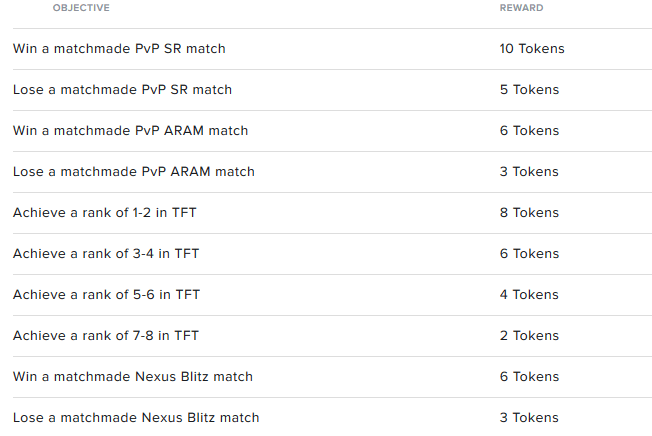Select the "Lose a matchmade PvP ARAM match" objective
Screen dimensions: 652x436
click(x=133, y=172)
